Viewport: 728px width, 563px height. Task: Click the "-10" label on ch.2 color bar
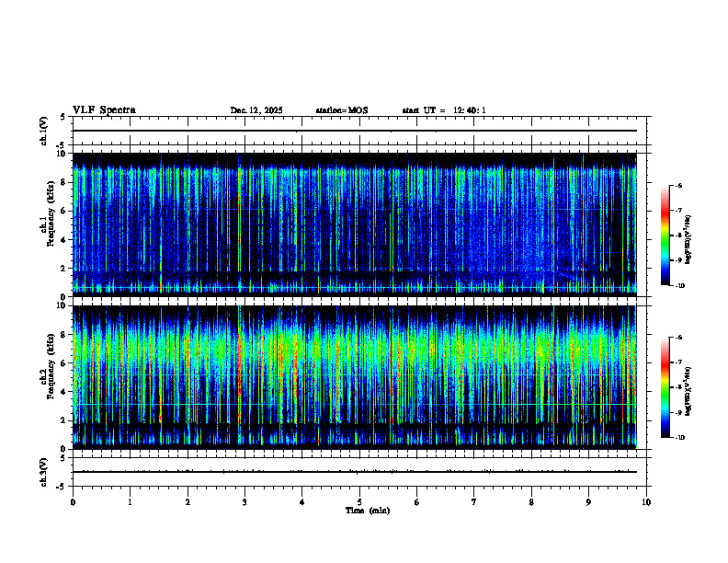tap(679, 438)
